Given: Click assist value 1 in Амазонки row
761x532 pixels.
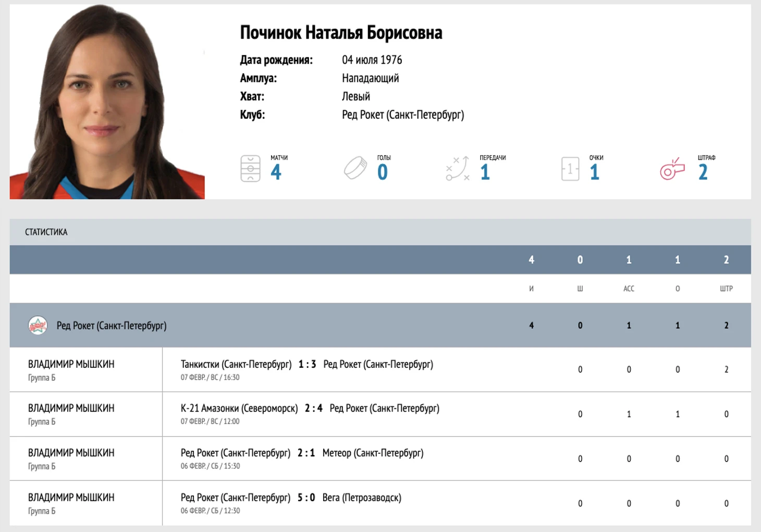Looking at the screenshot, I should pos(629,414).
